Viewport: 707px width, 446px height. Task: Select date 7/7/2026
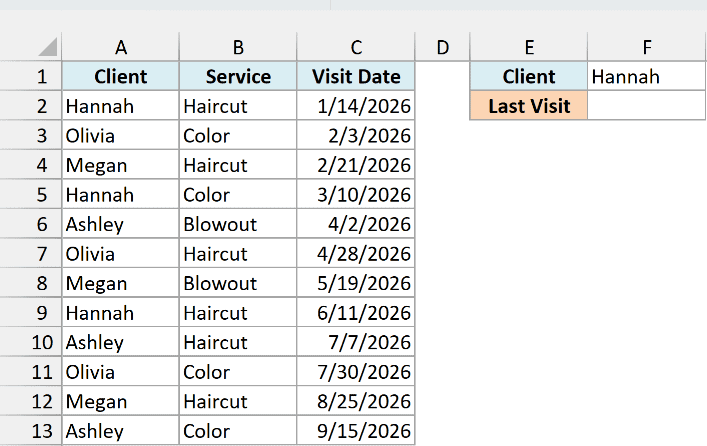pos(356,342)
